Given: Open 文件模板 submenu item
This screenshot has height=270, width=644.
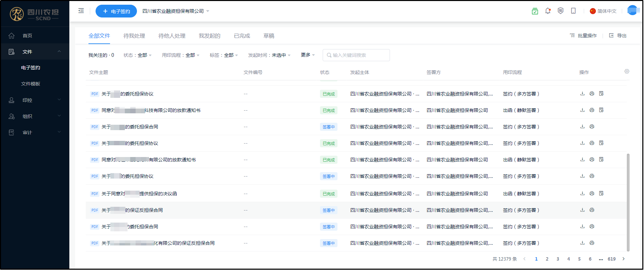Looking at the screenshot, I should tap(31, 84).
